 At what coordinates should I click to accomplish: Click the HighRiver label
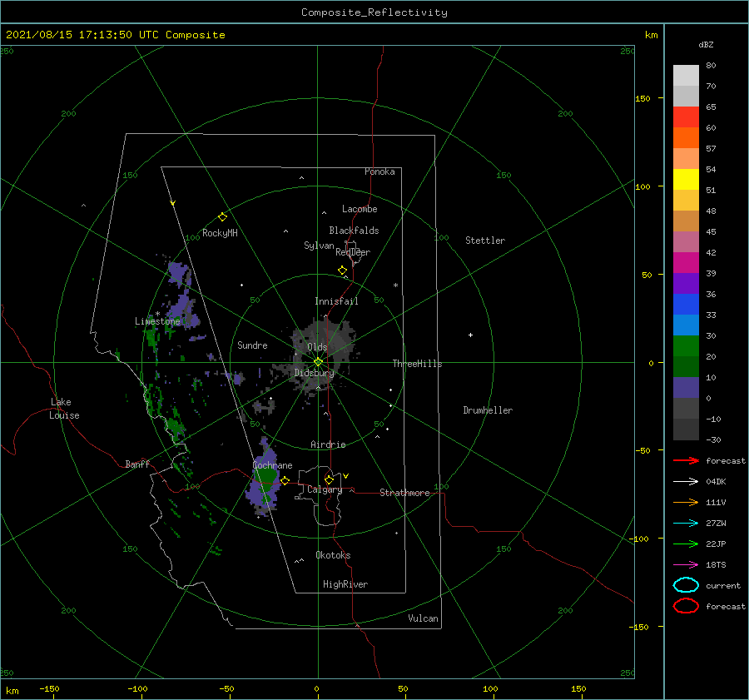(x=345, y=584)
